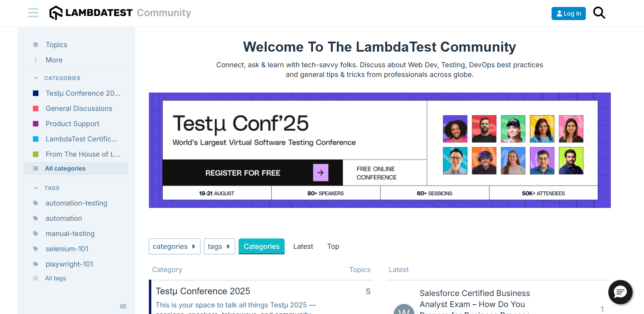
Task: Click the More ellipsis item in sidebar
Action: pos(36,60)
